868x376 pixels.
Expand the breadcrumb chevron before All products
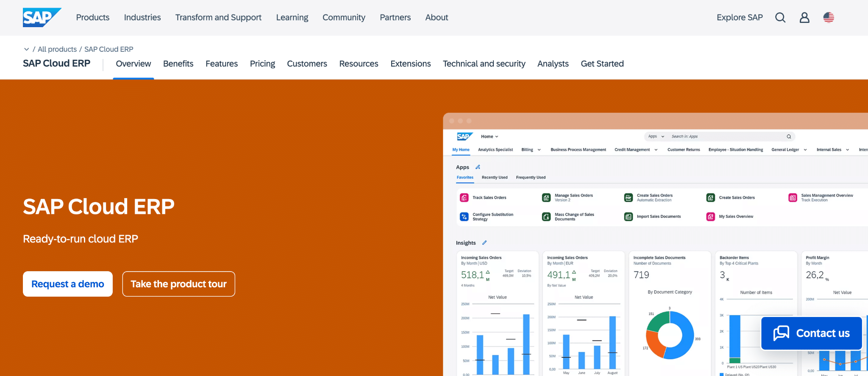click(26, 49)
